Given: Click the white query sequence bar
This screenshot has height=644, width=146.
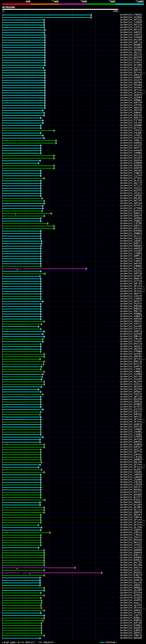Looking at the screenshot, I should tap(60, 10).
